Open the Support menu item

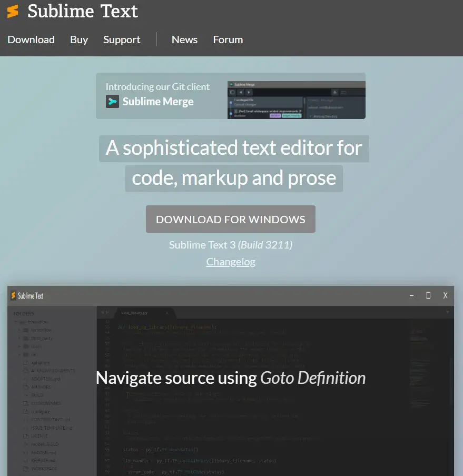point(122,39)
